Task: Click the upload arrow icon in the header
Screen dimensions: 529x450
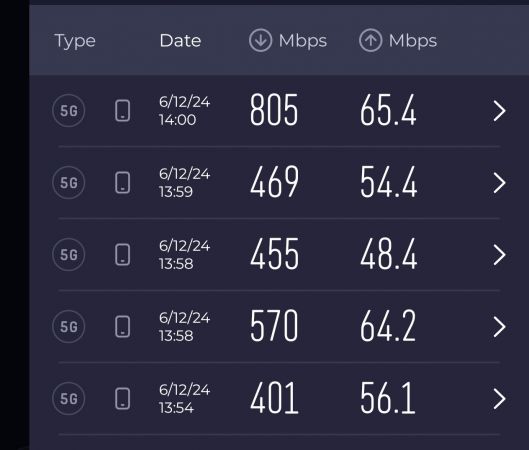Action: pyautogui.click(x=370, y=40)
